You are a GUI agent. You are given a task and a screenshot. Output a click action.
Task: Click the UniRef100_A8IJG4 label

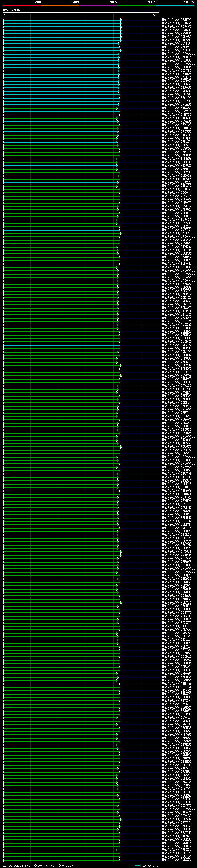(177, 687)
